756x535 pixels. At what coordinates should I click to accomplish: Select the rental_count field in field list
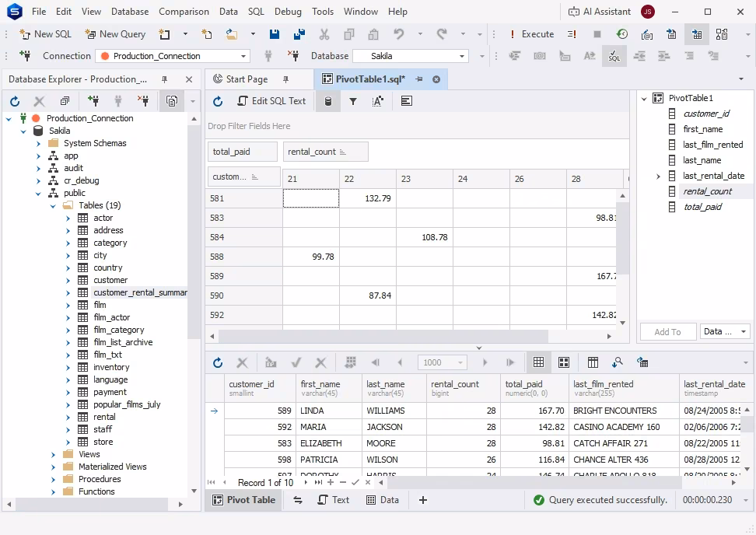click(707, 191)
